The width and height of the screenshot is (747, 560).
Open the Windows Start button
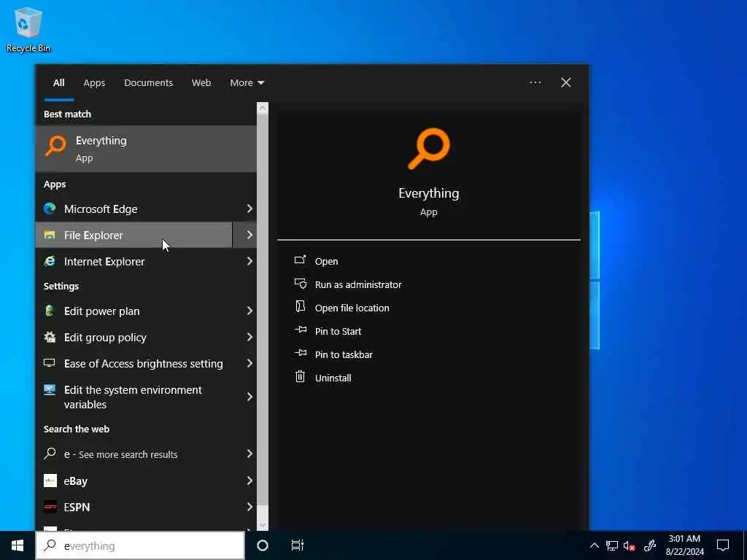(x=18, y=545)
